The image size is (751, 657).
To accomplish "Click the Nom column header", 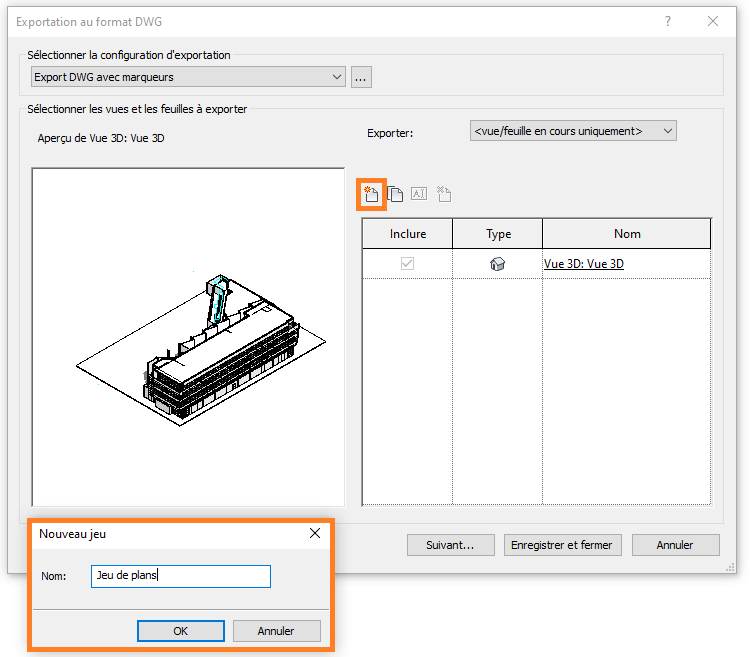I will [627, 234].
